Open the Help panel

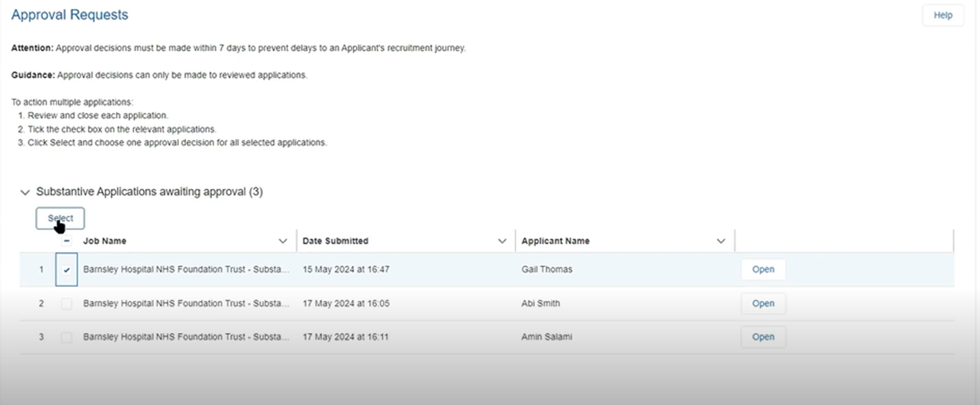click(x=942, y=15)
